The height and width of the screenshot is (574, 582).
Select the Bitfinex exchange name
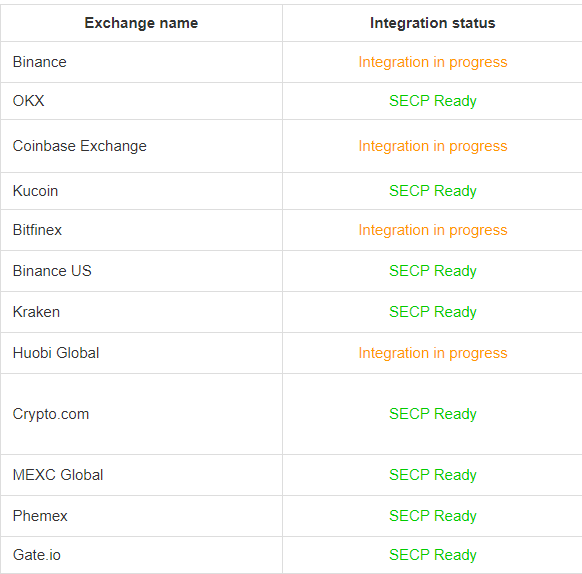37,230
